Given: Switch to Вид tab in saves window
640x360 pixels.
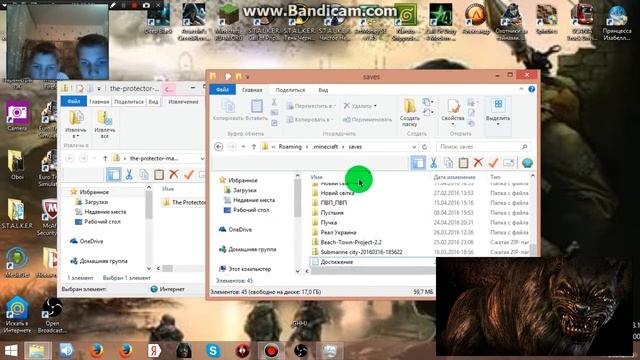Looking at the screenshot, I should coord(323,90).
